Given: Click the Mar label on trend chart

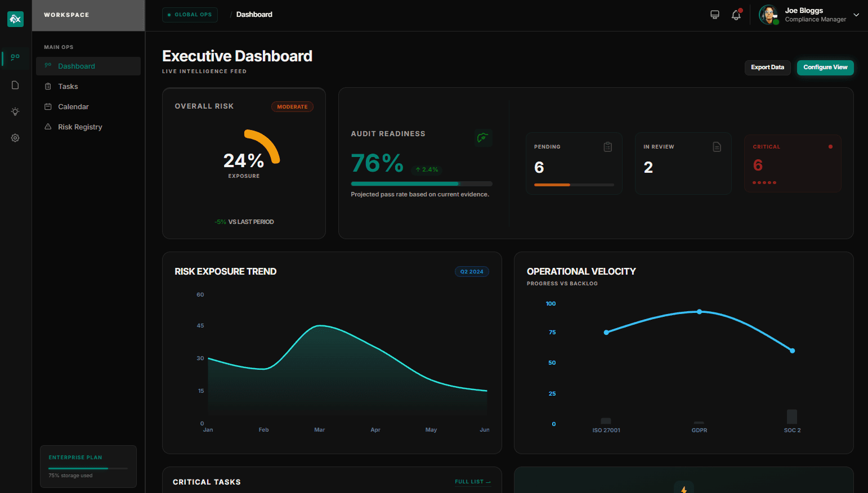Looking at the screenshot, I should [320, 430].
